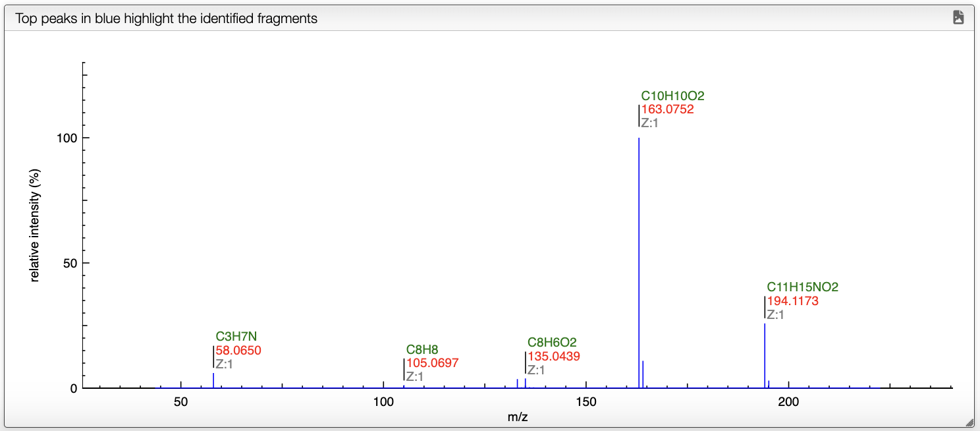
Task: Click the panel resize grip at bottom corner
Action: (969, 422)
